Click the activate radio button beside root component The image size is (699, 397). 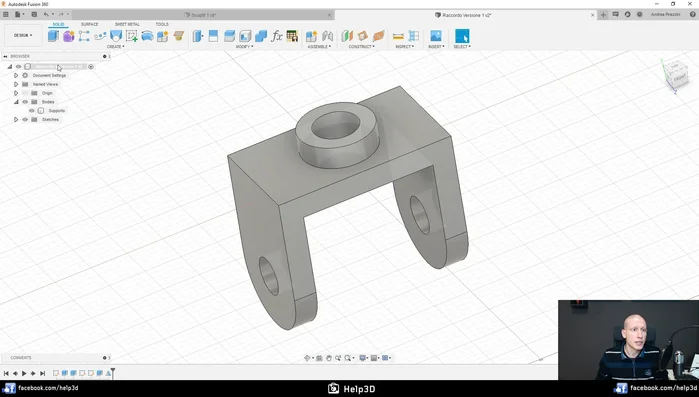point(91,66)
